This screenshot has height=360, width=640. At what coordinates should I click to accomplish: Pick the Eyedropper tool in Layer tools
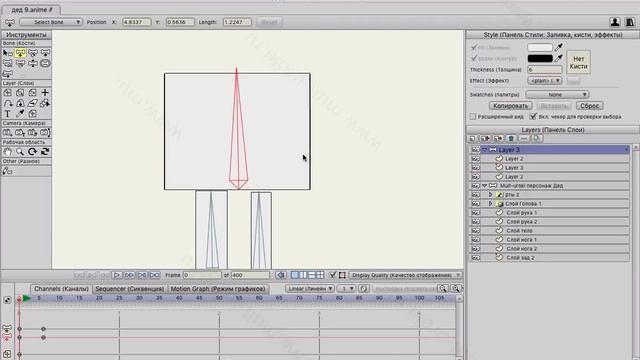(20, 113)
